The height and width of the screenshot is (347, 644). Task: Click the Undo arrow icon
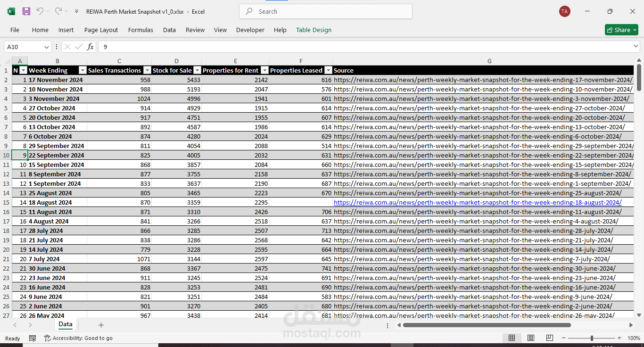pyautogui.click(x=40, y=11)
